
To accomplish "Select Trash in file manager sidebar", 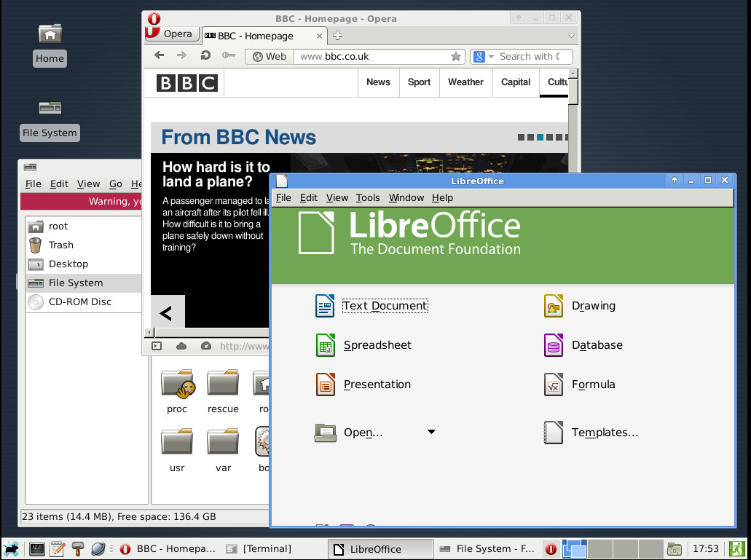I will [x=83, y=245].
